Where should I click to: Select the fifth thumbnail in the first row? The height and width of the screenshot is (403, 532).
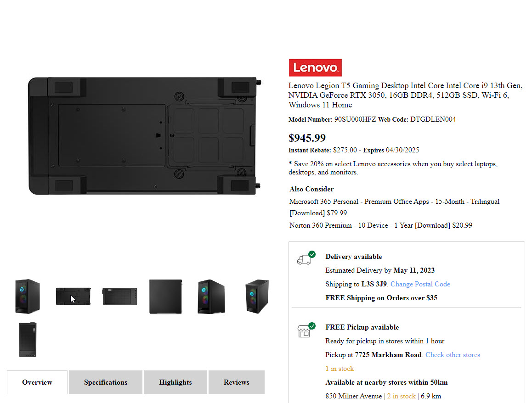pyautogui.click(x=211, y=297)
